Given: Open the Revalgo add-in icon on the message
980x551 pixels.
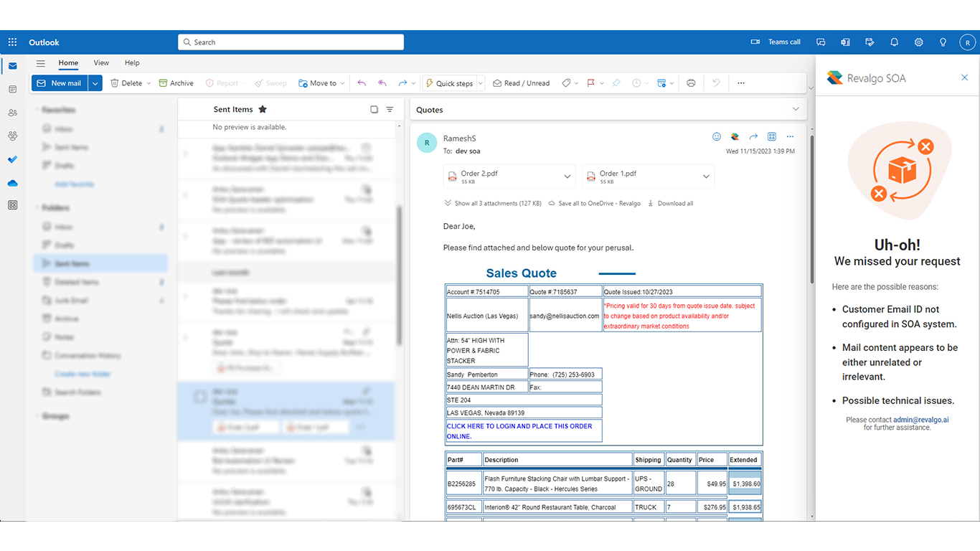Looking at the screenshot, I should [735, 136].
